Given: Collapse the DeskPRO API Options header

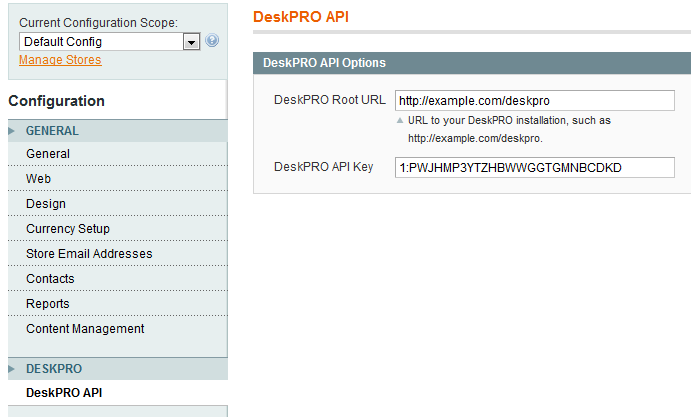Looking at the screenshot, I should pyautogui.click(x=472, y=63).
